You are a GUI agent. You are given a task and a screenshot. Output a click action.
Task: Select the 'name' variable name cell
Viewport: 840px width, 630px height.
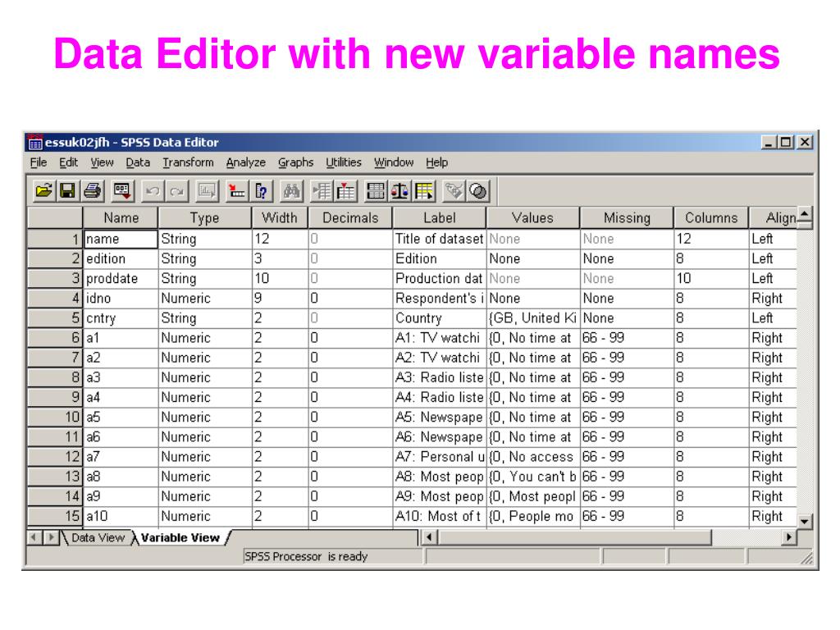(121, 239)
